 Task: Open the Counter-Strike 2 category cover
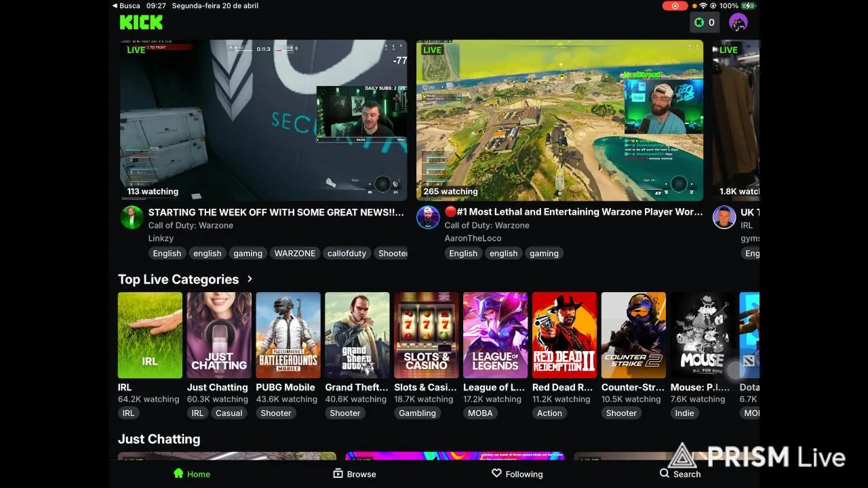tap(633, 335)
